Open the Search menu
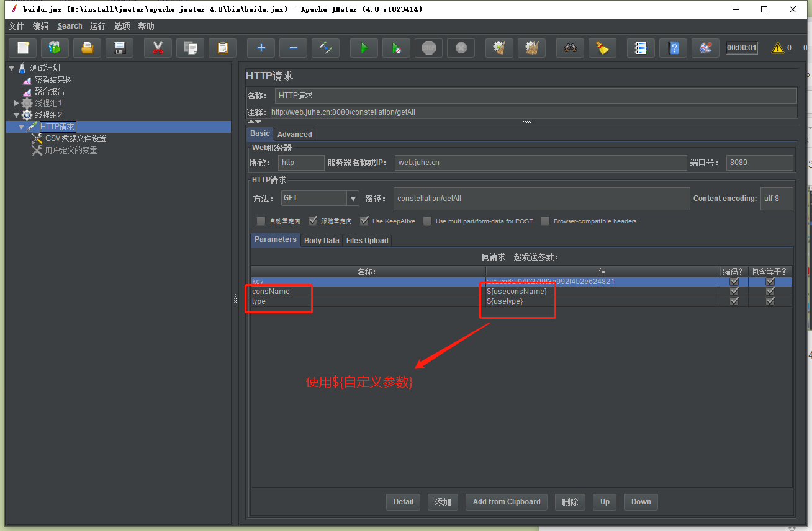This screenshot has height=531, width=812. pos(70,26)
